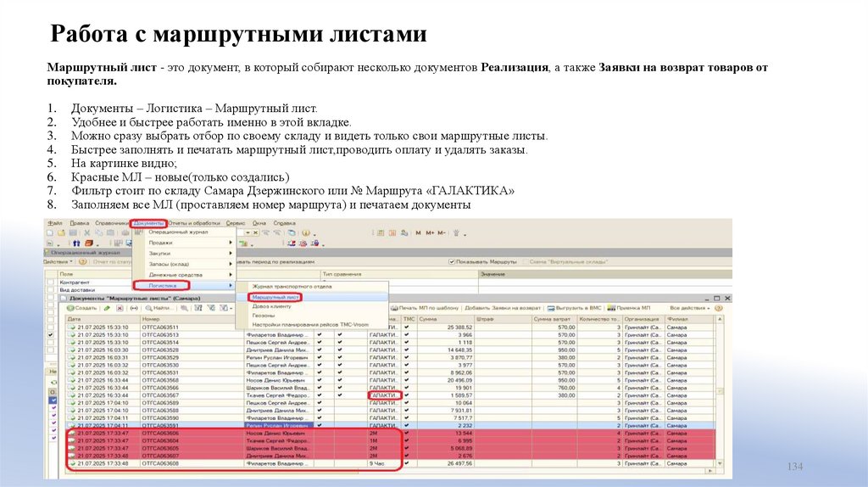Click the Дата column header
The image size is (868, 487).
(103, 319)
